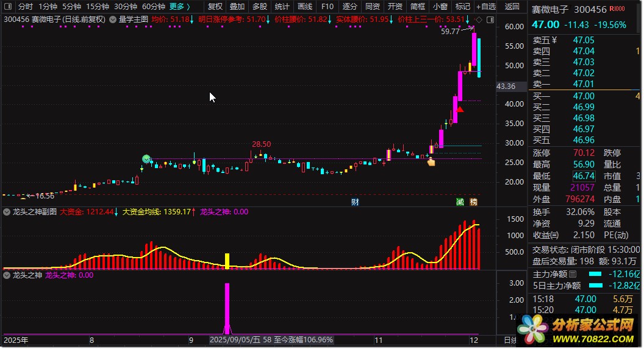Click the 标记 mark button

(x=462, y=7)
